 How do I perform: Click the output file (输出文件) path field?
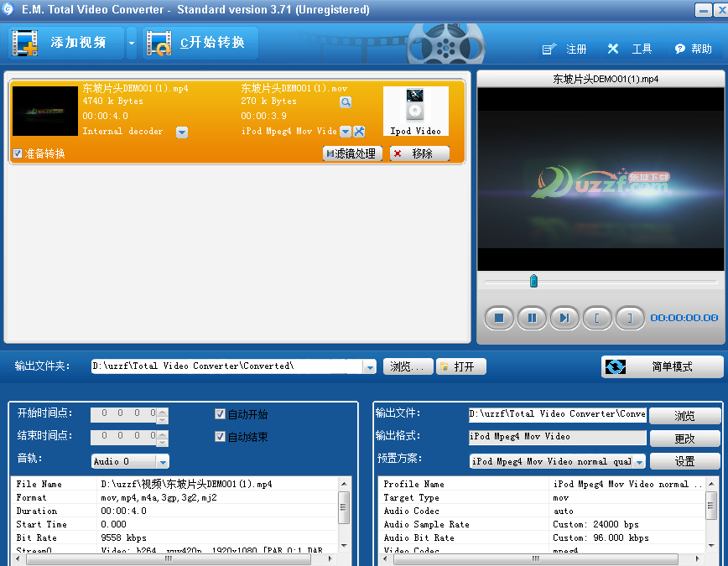557,414
